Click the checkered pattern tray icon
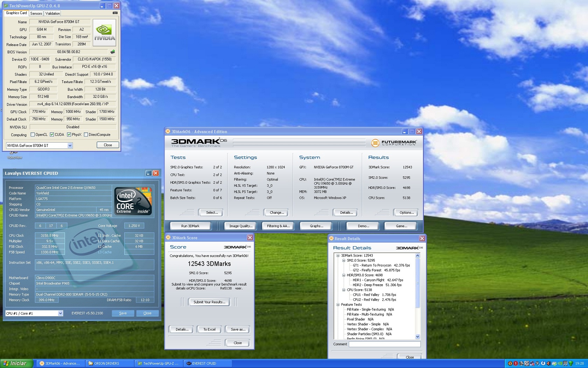Screen dimensions: 588x368 (527, 363)
